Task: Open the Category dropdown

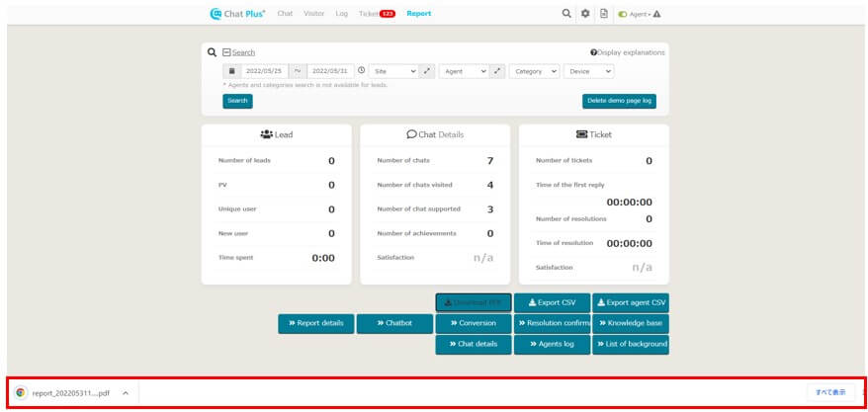Action: pyautogui.click(x=534, y=71)
